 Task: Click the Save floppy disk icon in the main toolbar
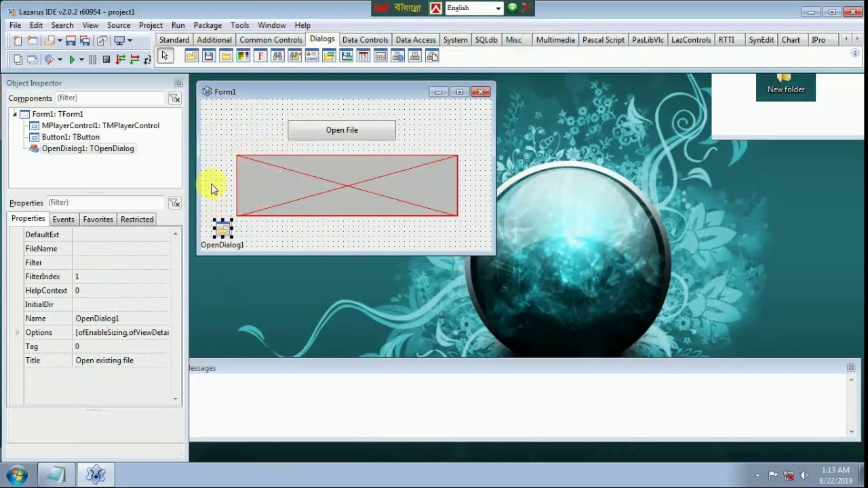[x=71, y=41]
